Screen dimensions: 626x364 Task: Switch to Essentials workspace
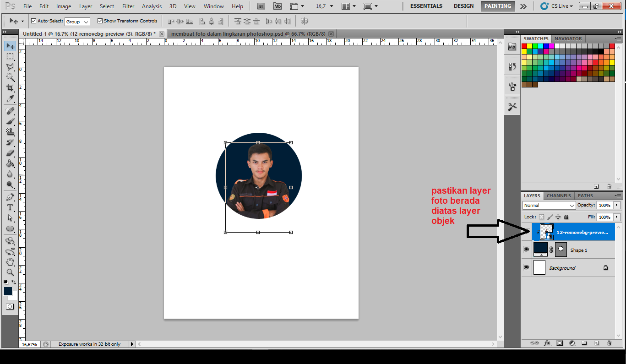426,6
